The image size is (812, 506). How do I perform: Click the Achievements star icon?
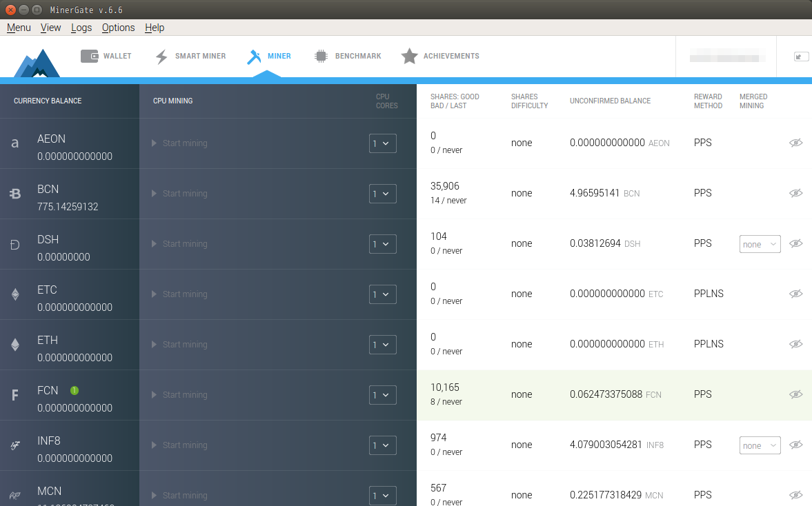(x=409, y=57)
